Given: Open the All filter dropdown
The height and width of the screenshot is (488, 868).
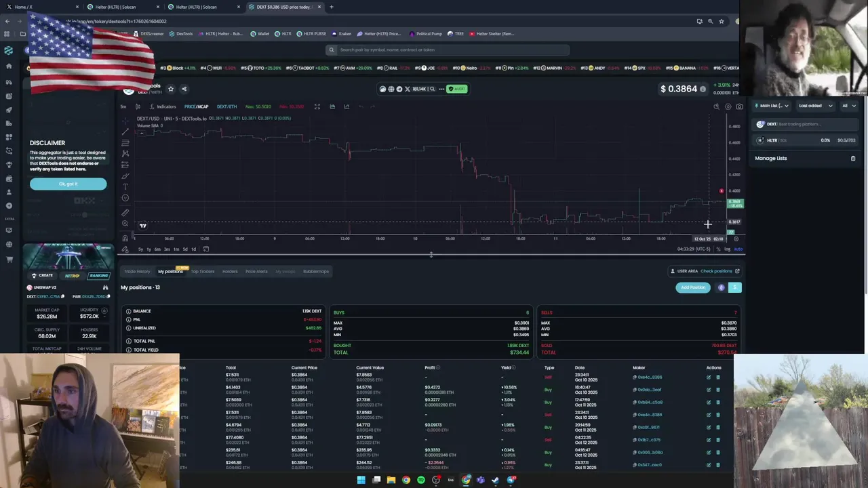Looking at the screenshot, I should tap(848, 106).
